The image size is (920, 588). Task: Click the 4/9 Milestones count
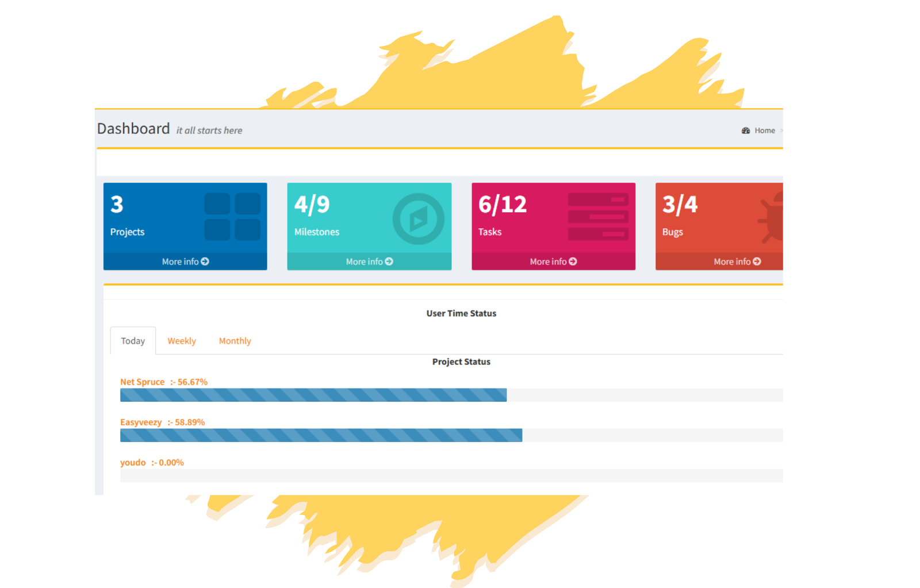[x=312, y=205]
